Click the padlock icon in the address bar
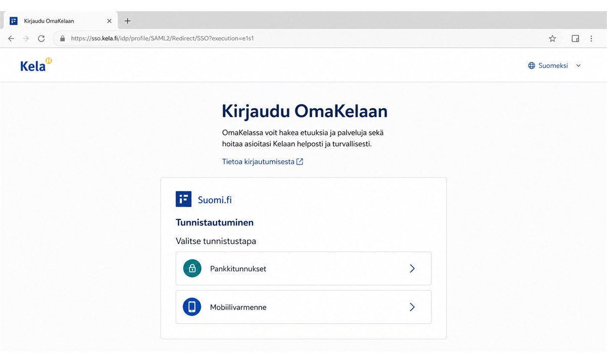The image size is (607, 364). pyautogui.click(x=63, y=38)
